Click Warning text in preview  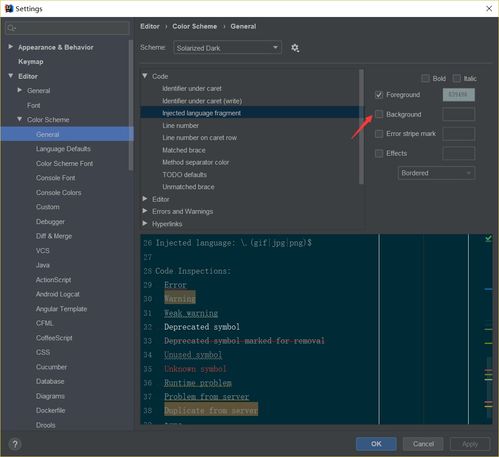pyautogui.click(x=180, y=298)
